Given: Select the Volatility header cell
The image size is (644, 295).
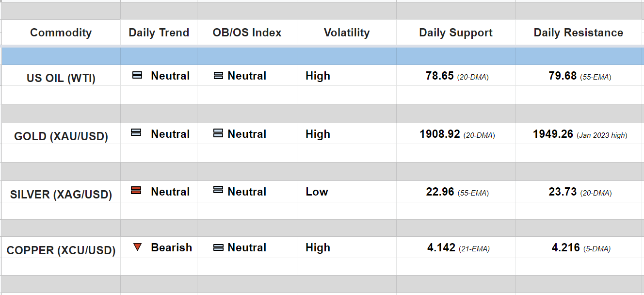Looking at the screenshot, I should click(346, 33).
